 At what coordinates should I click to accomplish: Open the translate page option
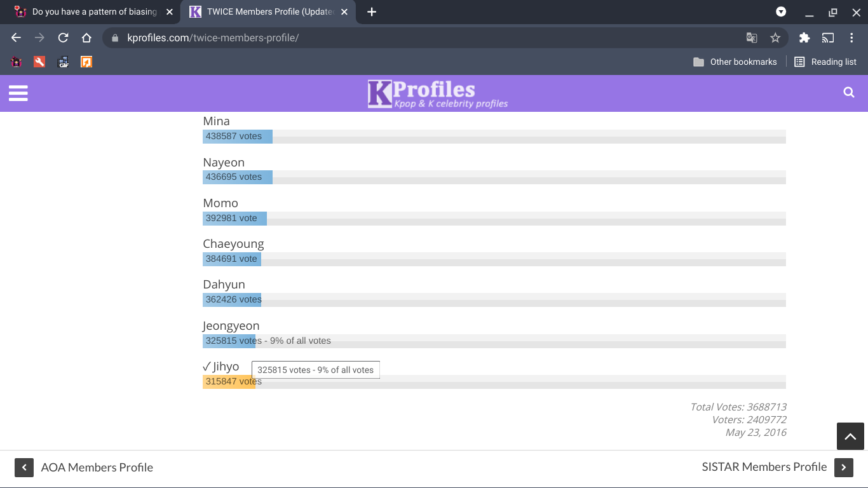coord(752,37)
